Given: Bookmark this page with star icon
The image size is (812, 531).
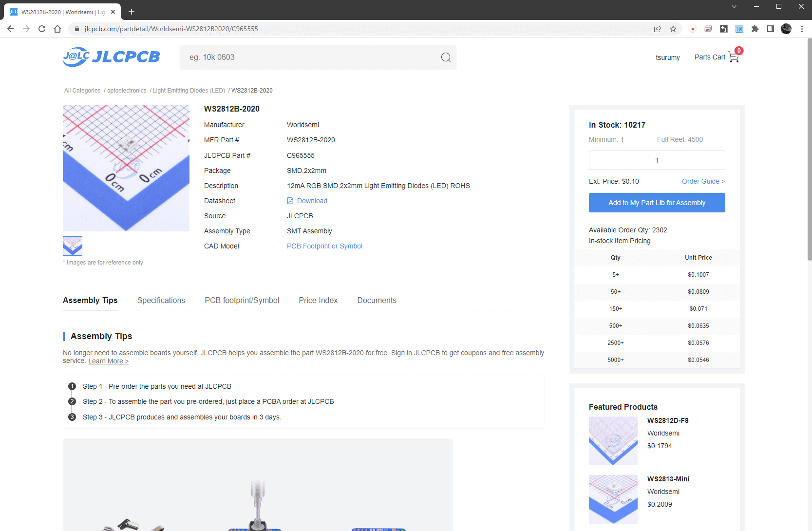Looking at the screenshot, I should (x=673, y=29).
